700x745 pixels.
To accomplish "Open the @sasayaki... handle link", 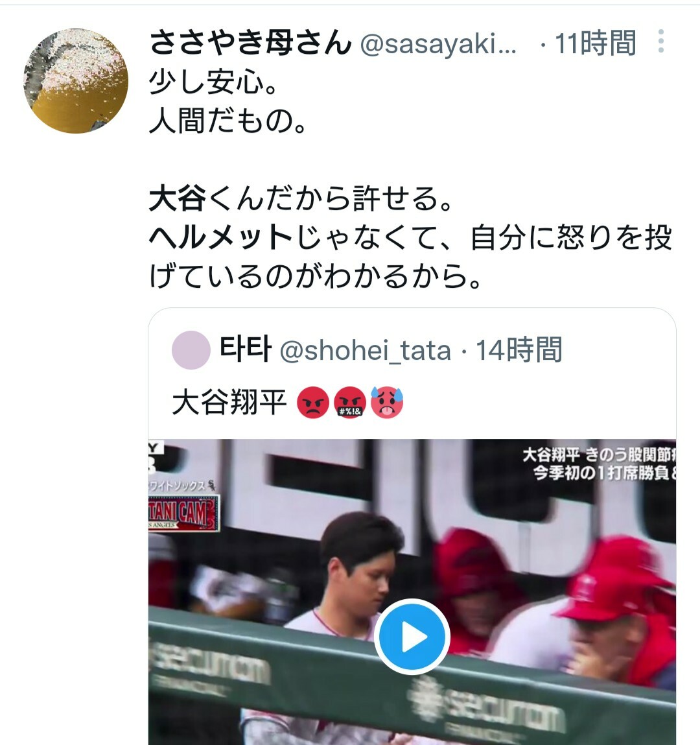I will [x=438, y=44].
